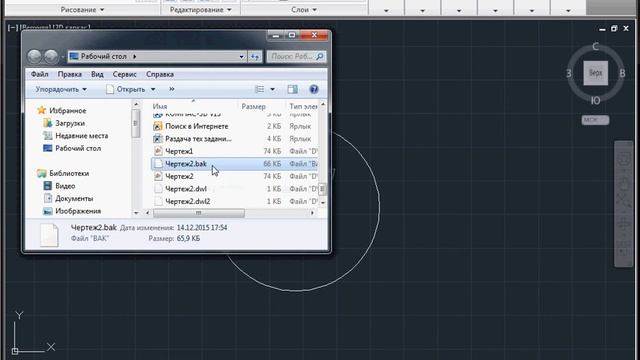
Task: Click the horizontal scrollbar in file list
Action: (199, 213)
